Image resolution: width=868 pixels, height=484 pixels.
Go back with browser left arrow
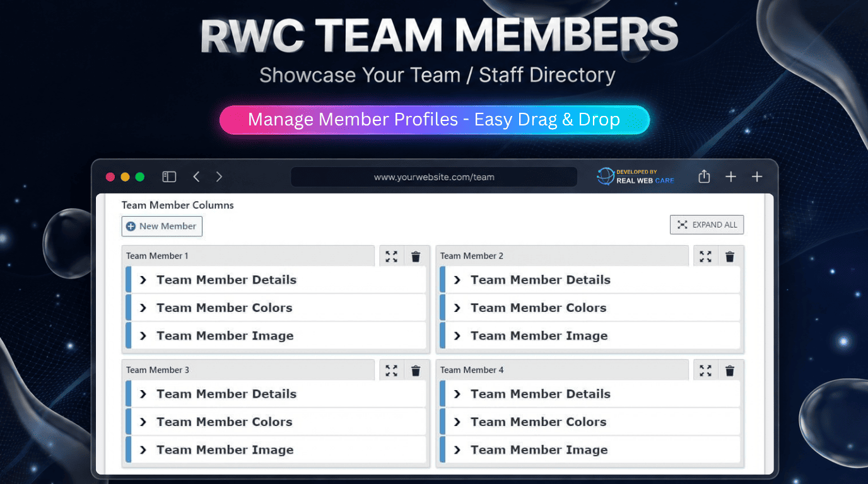pos(196,177)
